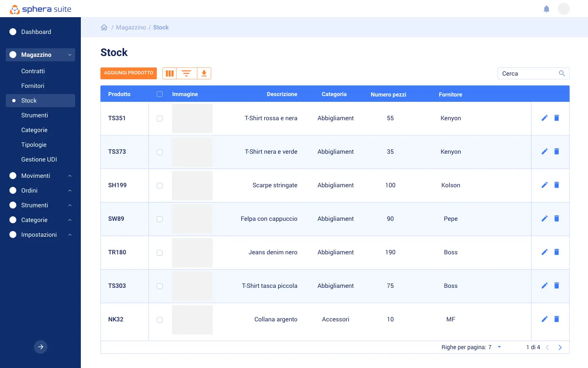588x368 pixels.
Task: Select the checkbox for NK32 row
Action: [160, 320]
